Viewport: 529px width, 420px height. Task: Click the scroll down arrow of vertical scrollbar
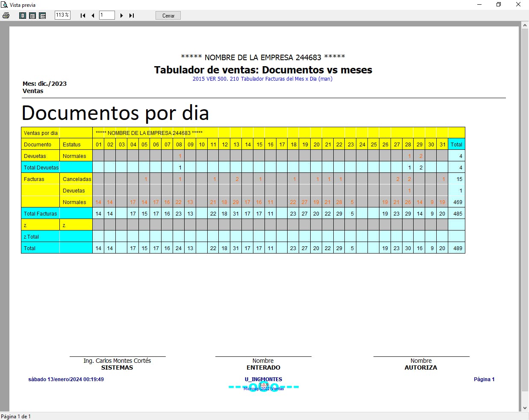(x=525, y=408)
